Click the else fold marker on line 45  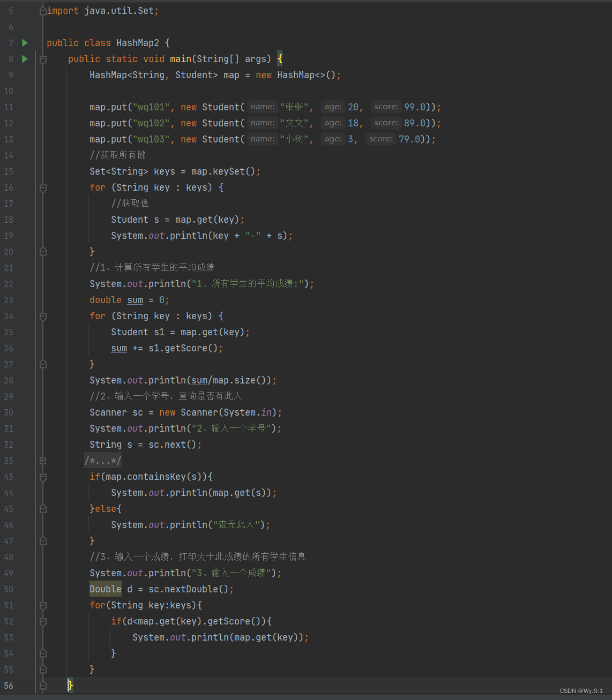[43, 509]
